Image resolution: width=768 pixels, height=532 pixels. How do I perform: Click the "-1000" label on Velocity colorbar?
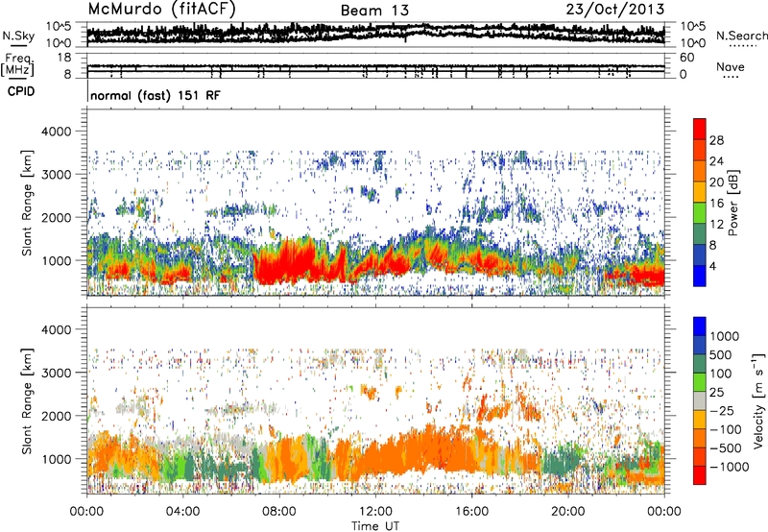pyautogui.click(x=730, y=467)
